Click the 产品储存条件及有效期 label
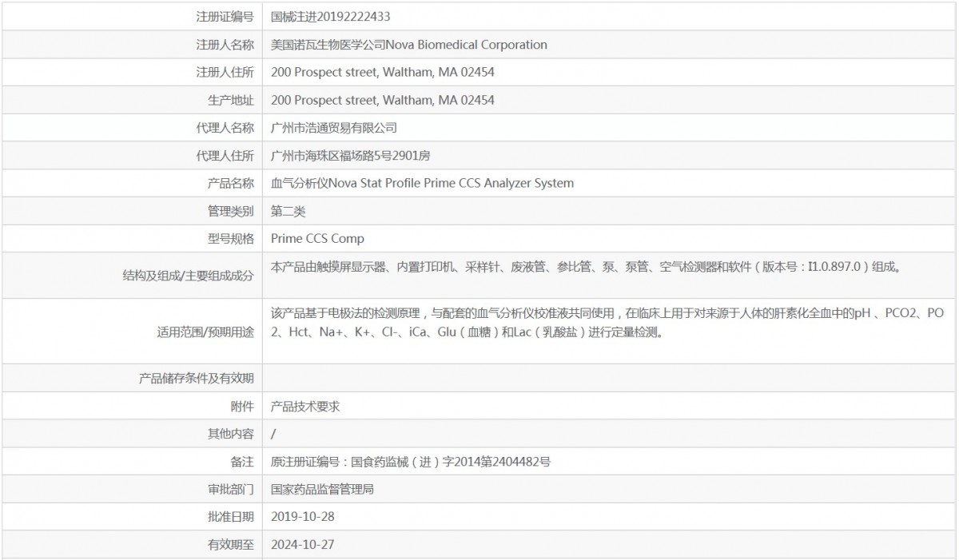The height and width of the screenshot is (560, 959). [197, 379]
